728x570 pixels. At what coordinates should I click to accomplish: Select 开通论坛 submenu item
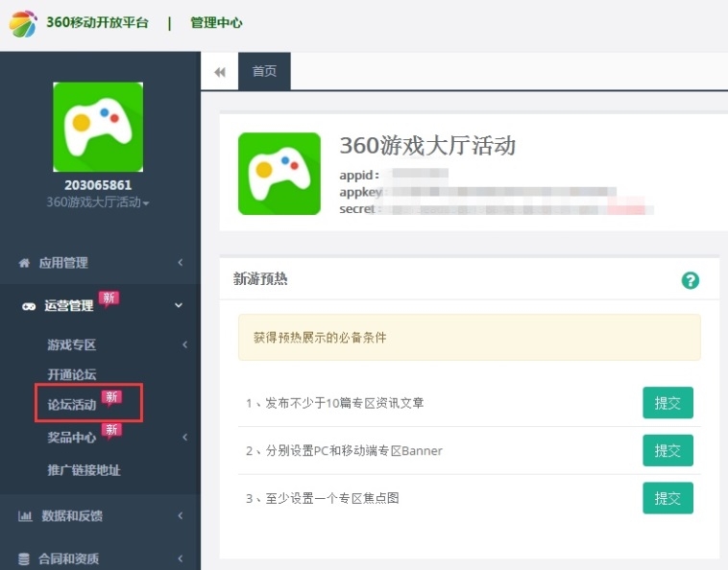71,374
